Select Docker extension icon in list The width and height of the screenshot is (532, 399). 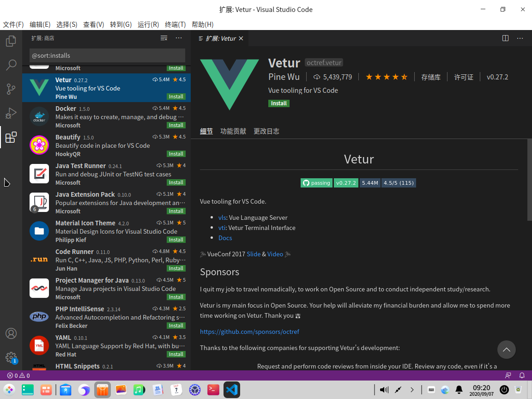39,116
